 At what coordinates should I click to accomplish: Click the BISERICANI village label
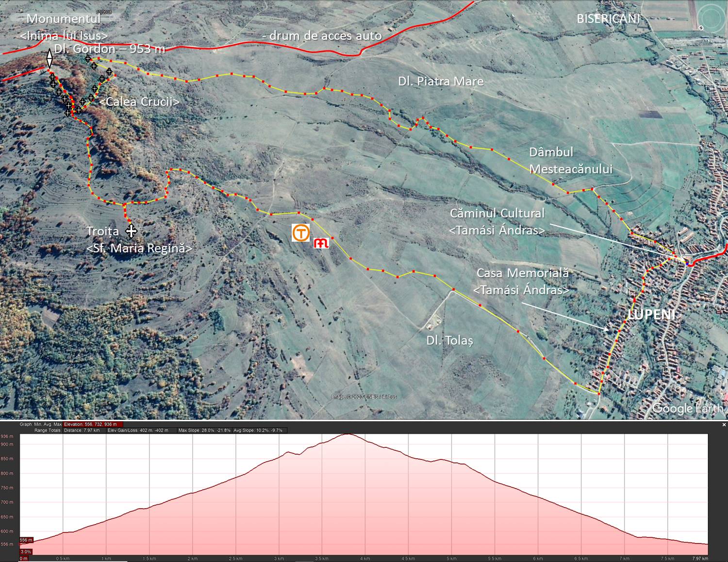(608, 19)
